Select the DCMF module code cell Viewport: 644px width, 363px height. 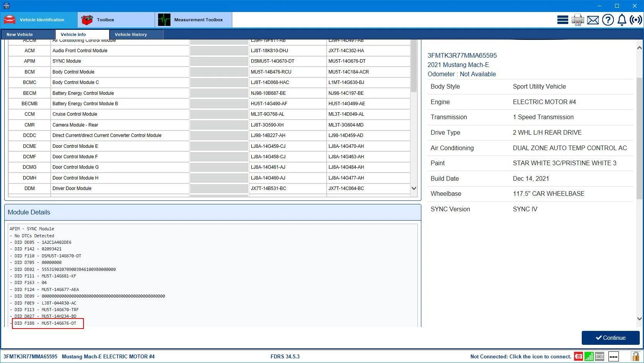coord(29,157)
